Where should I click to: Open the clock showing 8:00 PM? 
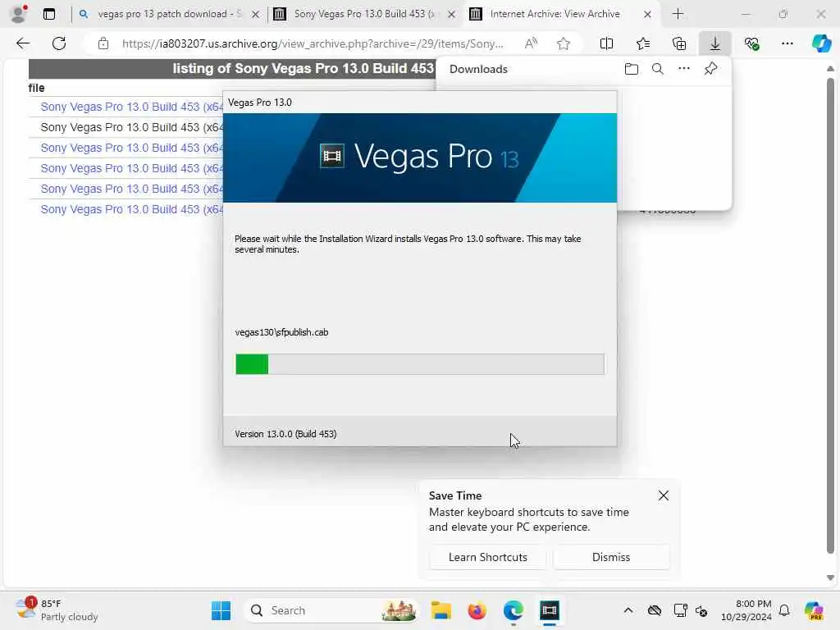point(746,610)
